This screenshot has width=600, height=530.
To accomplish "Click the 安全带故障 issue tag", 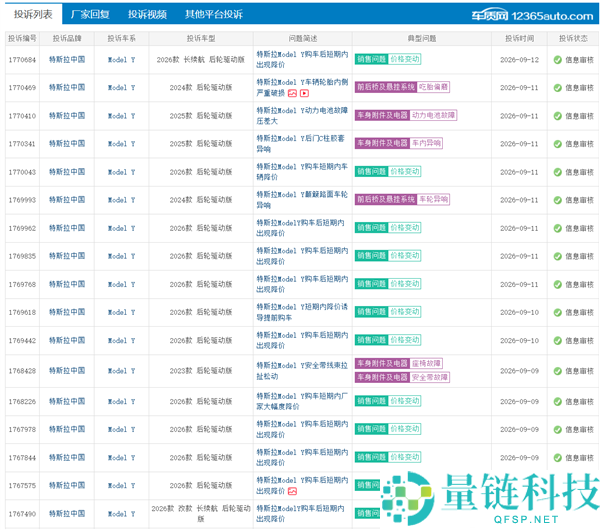I will [x=430, y=377].
